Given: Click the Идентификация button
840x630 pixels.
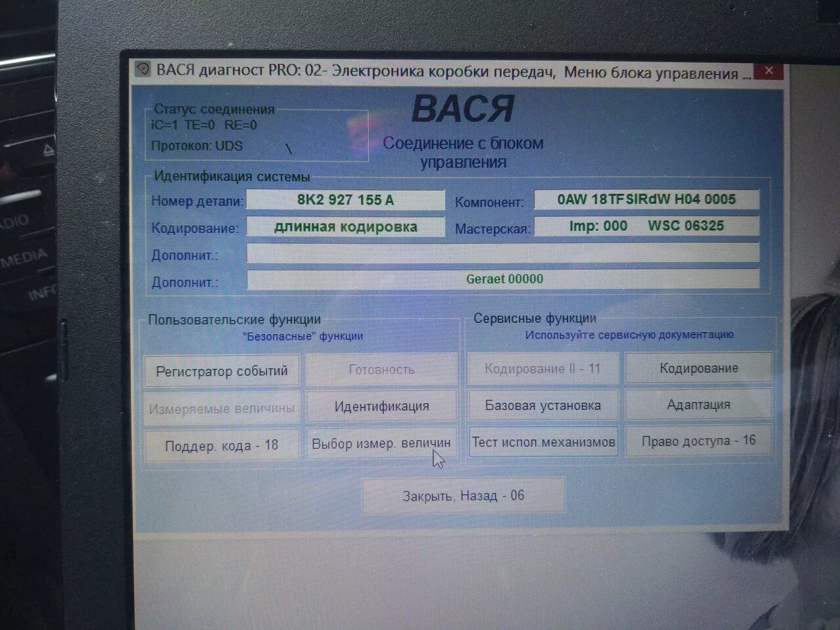Looking at the screenshot, I should (x=381, y=406).
